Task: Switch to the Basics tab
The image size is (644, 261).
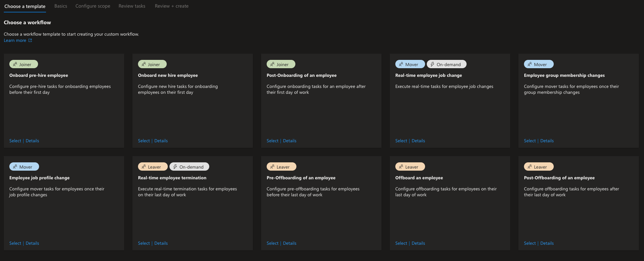Action: click(61, 6)
